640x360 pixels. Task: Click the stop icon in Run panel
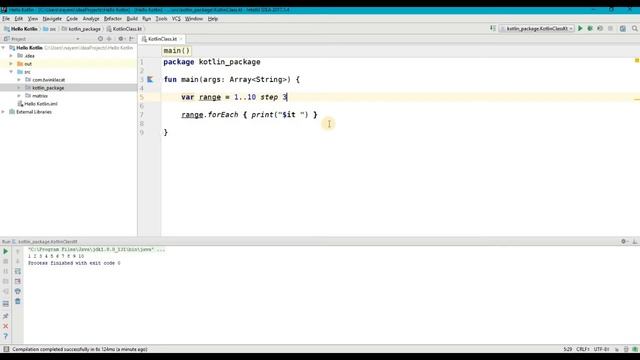6,261
